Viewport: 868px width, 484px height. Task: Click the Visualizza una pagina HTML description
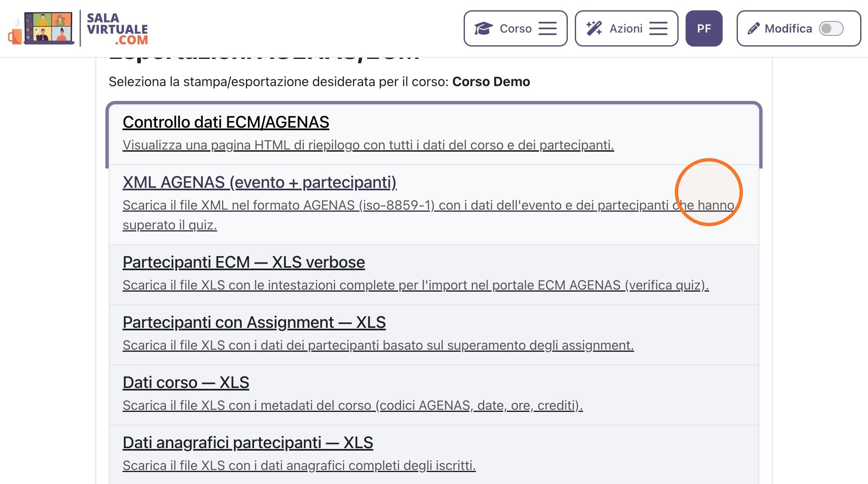click(368, 145)
